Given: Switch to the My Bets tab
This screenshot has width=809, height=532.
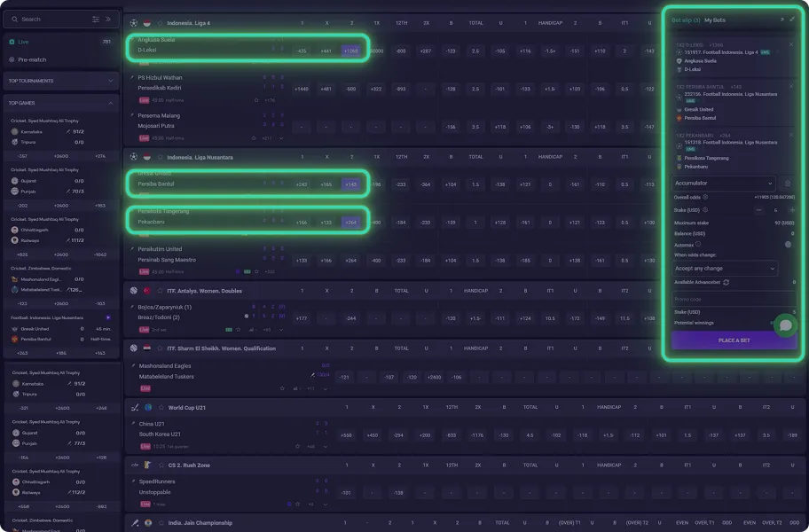Looking at the screenshot, I should coord(714,20).
